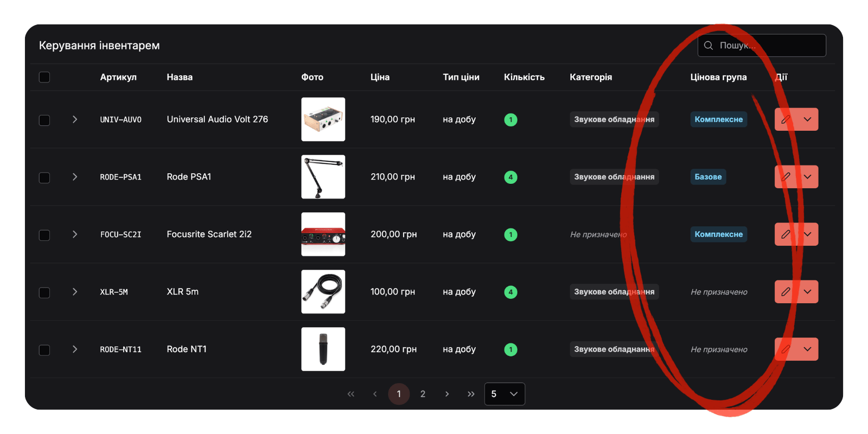868x434 pixels.
Task: Click the Пошук search field
Action: [x=765, y=46]
